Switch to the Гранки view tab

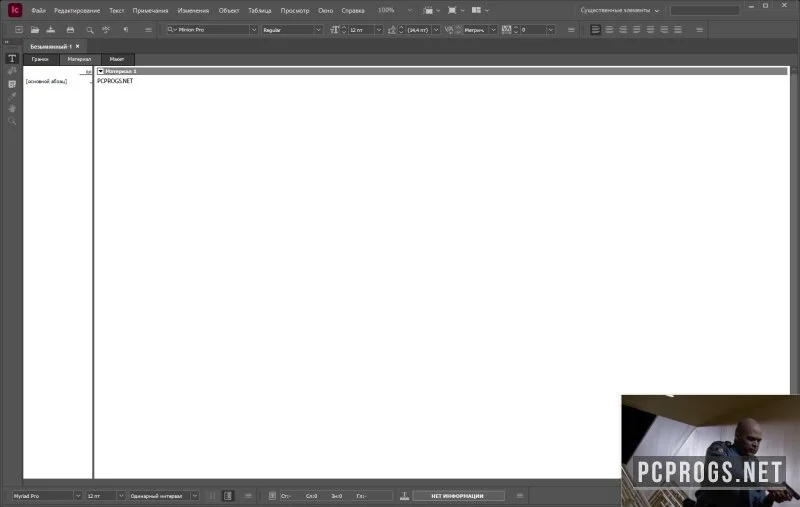coord(40,59)
